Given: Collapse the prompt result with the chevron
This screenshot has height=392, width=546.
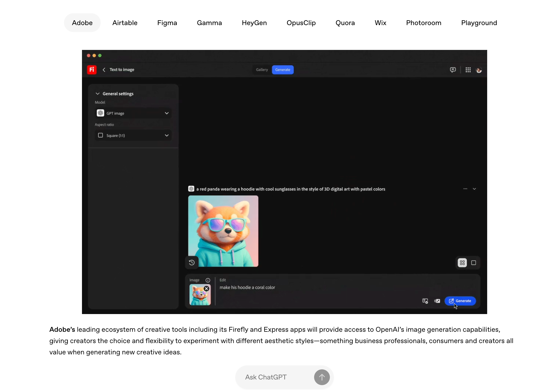Looking at the screenshot, I should (474, 189).
